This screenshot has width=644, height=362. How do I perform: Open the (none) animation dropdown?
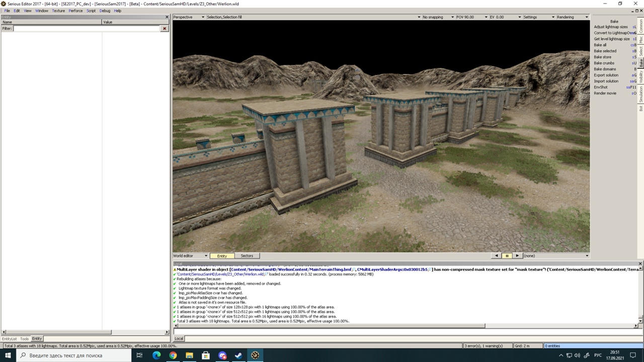point(556,256)
